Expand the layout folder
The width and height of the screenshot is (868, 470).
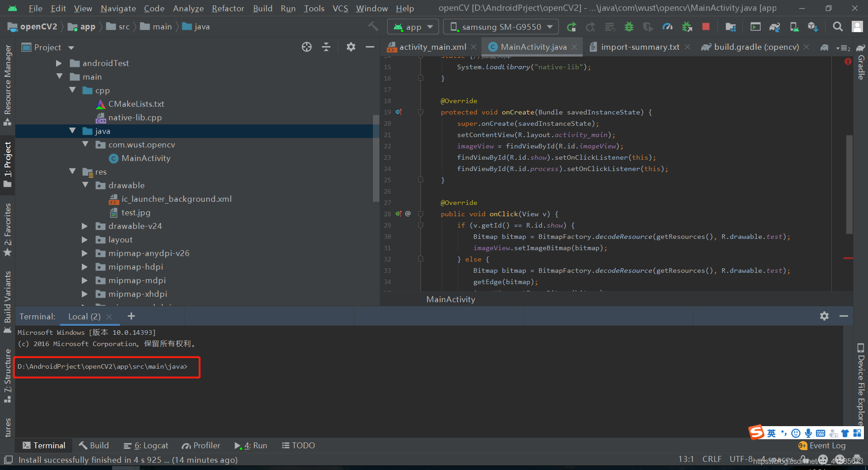point(85,239)
